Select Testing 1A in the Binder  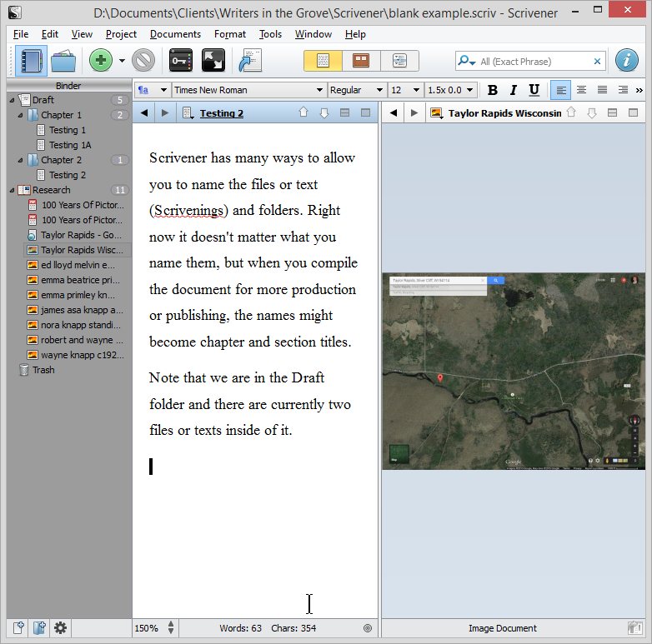click(69, 145)
